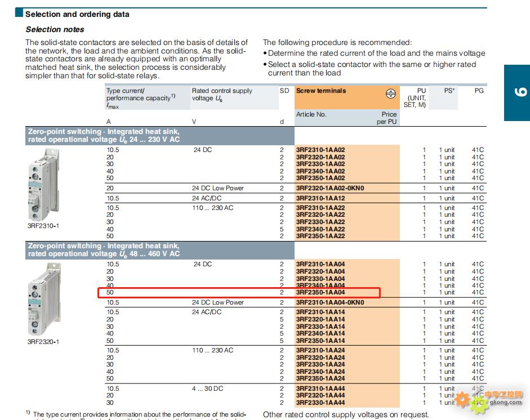Select article number 3RF2310-1AA04-0KN0
This screenshot has width=530, height=420.
pyautogui.click(x=330, y=302)
